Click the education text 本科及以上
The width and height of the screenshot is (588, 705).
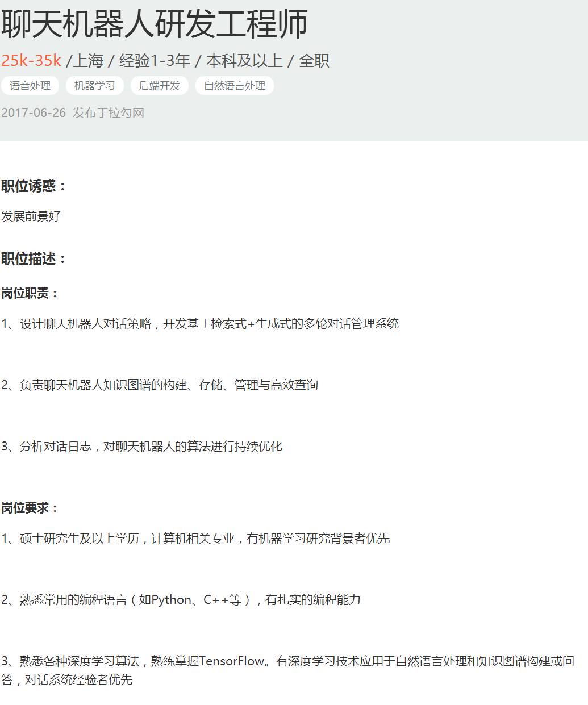tap(244, 60)
